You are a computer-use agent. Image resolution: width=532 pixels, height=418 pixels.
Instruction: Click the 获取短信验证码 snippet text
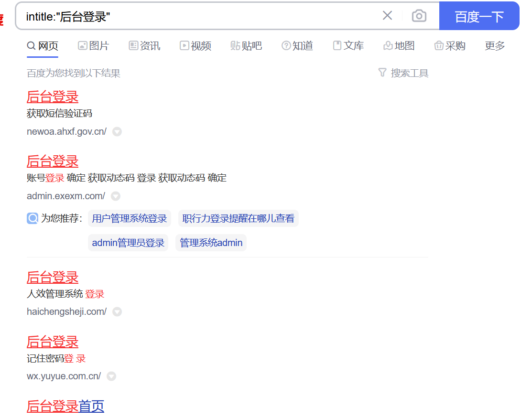tap(59, 113)
